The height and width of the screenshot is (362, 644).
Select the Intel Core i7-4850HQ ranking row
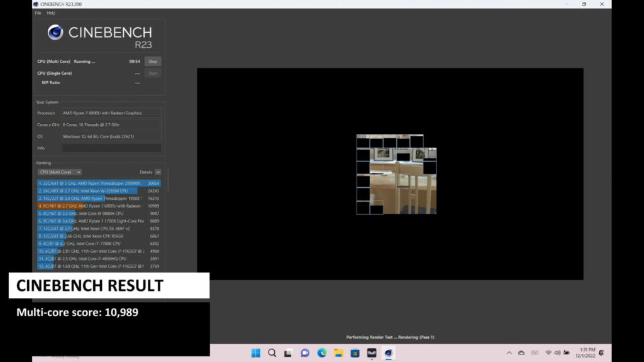[x=99, y=258]
